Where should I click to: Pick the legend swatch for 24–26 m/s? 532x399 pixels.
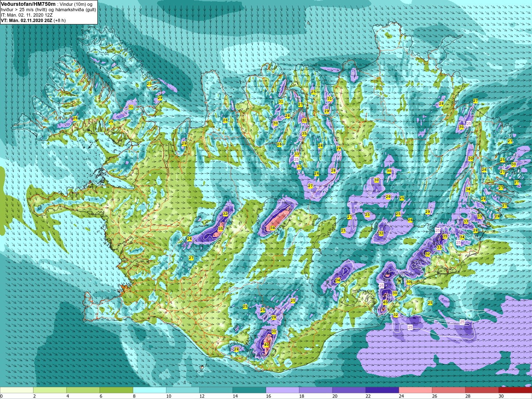(x=416, y=390)
